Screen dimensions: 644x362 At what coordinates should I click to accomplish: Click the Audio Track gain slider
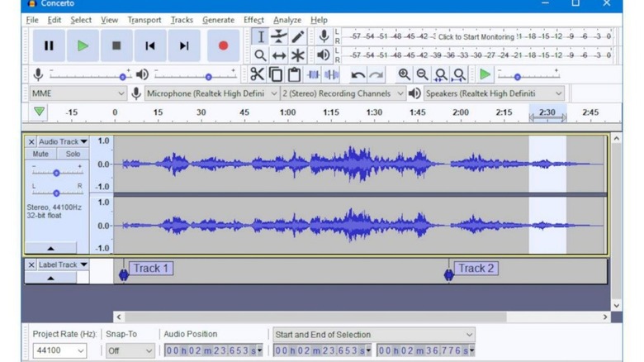[x=56, y=173]
